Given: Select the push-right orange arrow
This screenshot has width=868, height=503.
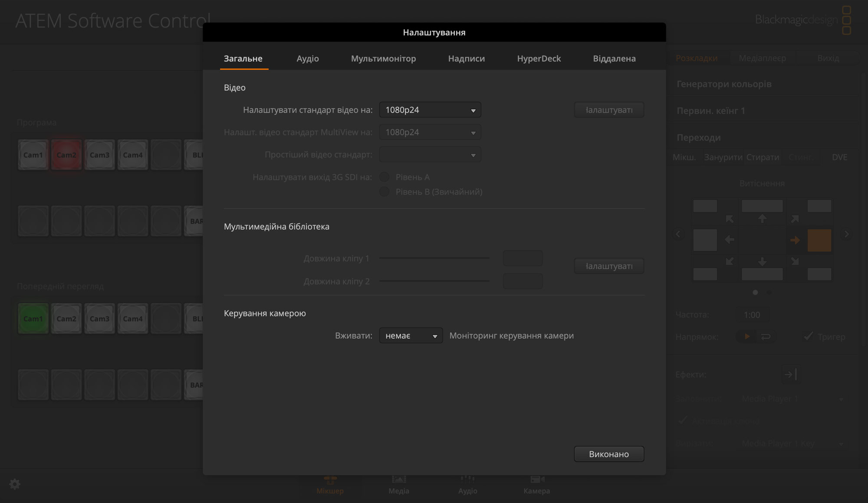Looking at the screenshot, I should (x=795, y=240).
